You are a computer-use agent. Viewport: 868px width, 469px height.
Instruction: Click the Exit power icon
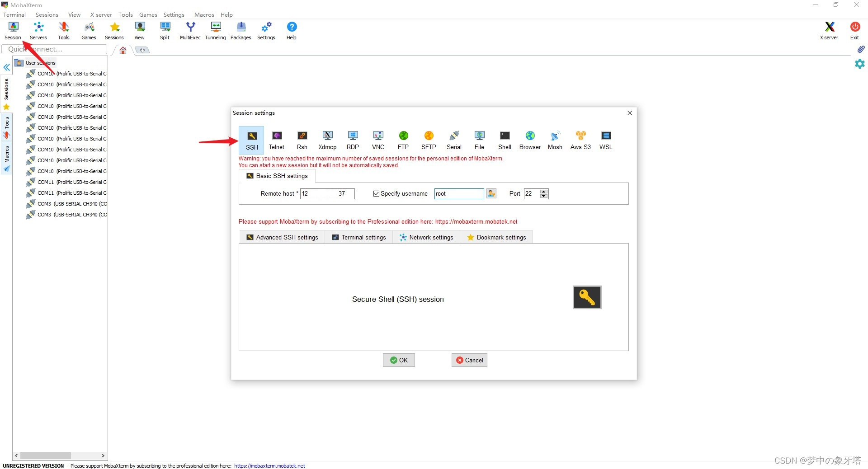[x=854, y=31]
